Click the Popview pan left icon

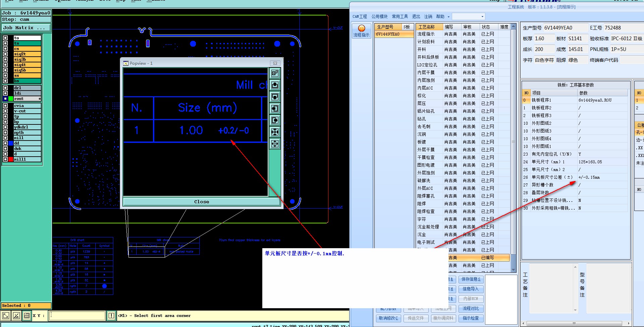click(275, 108)
